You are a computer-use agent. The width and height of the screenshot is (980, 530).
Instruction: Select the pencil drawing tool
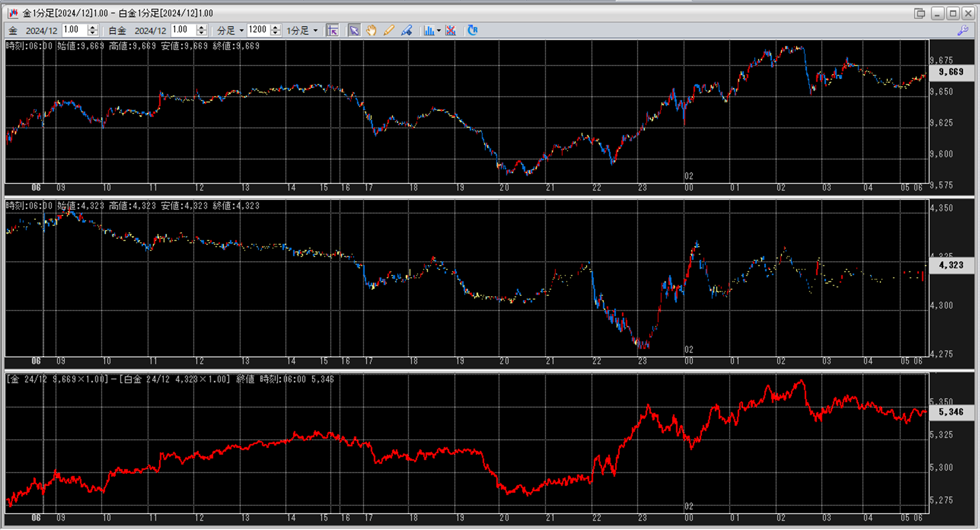pyautogui.click(x=388, y=31)
